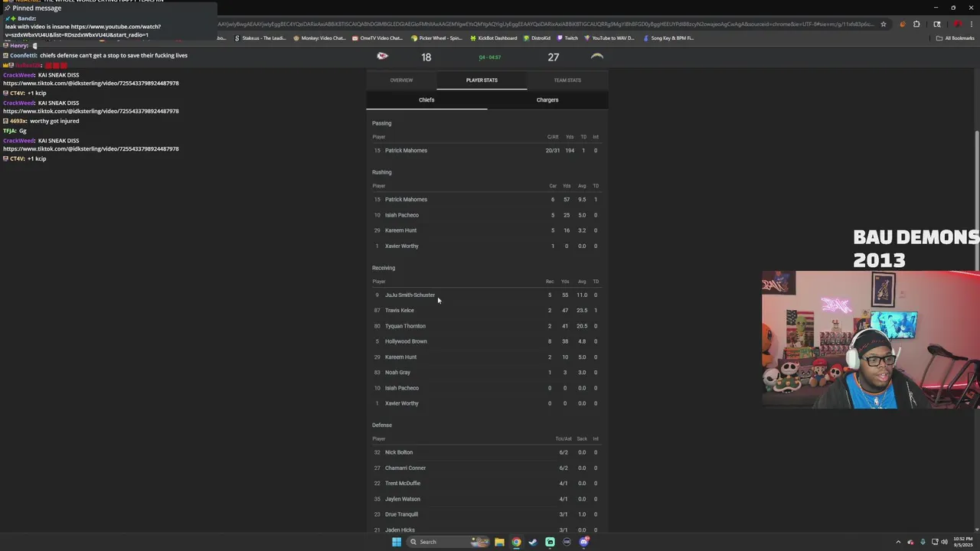Select the Player Stats tab

[482, 80]
